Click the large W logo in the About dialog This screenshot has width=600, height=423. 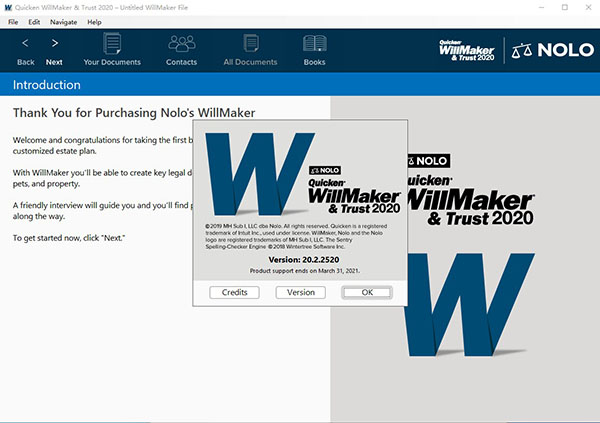(x=260, y=174)
